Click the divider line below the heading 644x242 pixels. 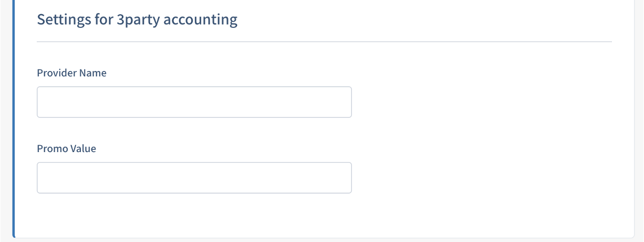324,42
